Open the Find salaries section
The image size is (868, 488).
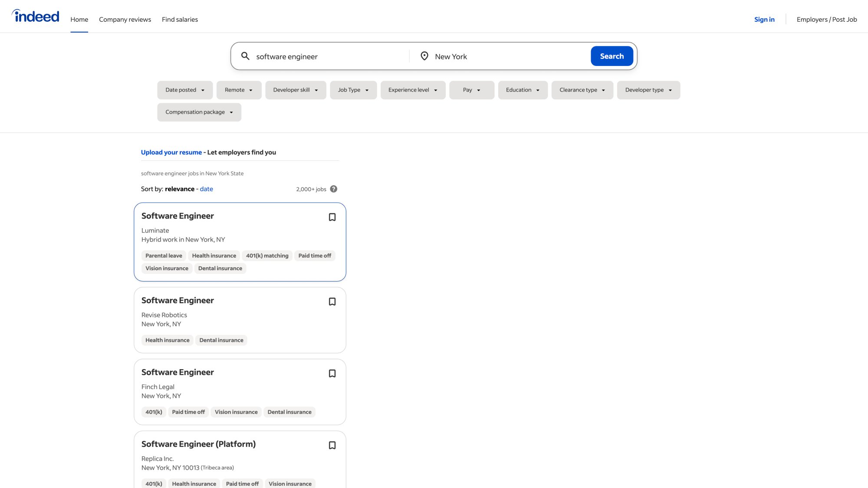pos(180,19)
